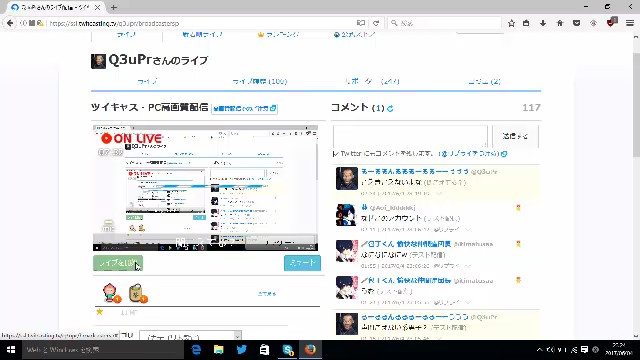
Task: Refresh comments with the blue reload icon
Action: click(x=390, y=109)
